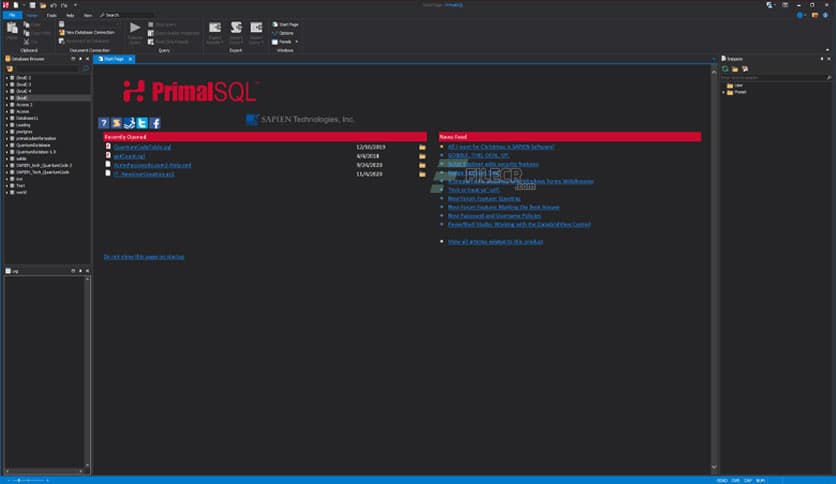Screen dimensions: 836x484
Task: Switch to the Help ribbon tab
Action: [70, 15]
